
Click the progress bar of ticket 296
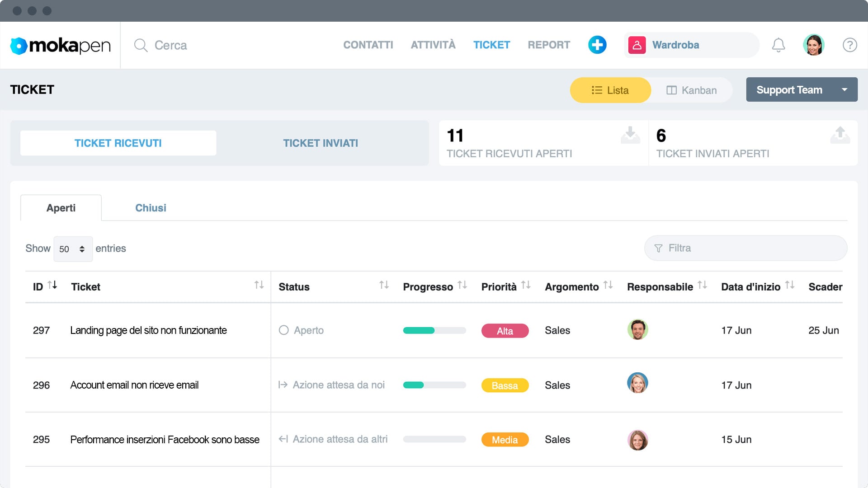tap(434, 385)
